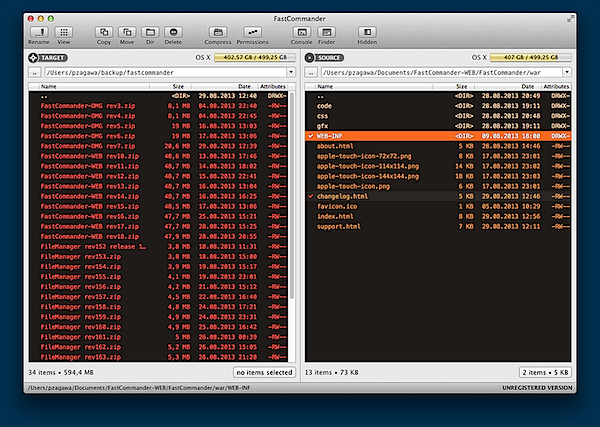Select FastCommander-WEB rev14.zip
This screenshot has width=600, height=427.
click(x=158, y=196)
